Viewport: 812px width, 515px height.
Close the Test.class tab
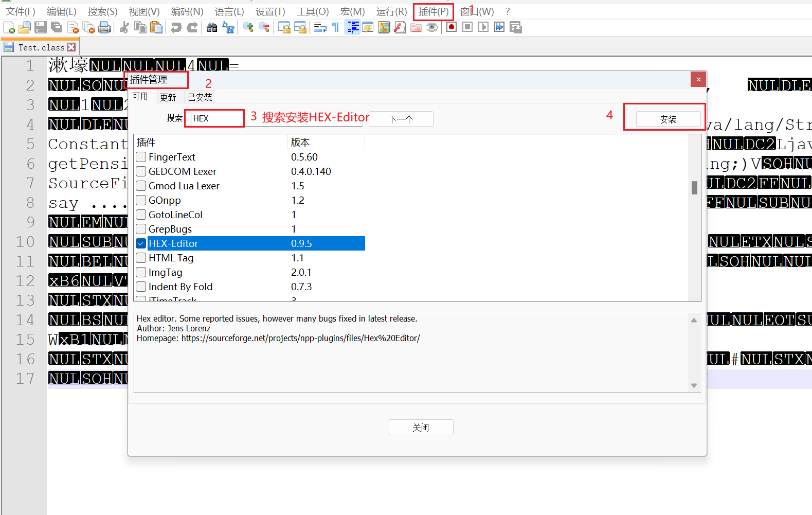pos(71,47)
